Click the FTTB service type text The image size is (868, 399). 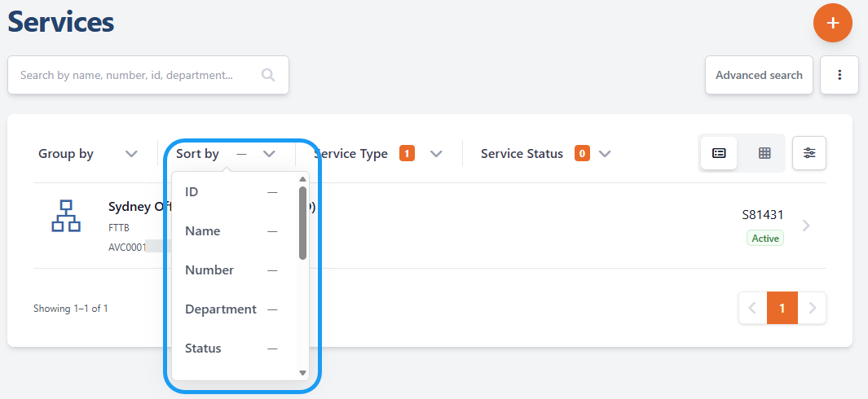pyautogui.click(x=119, y=227)
